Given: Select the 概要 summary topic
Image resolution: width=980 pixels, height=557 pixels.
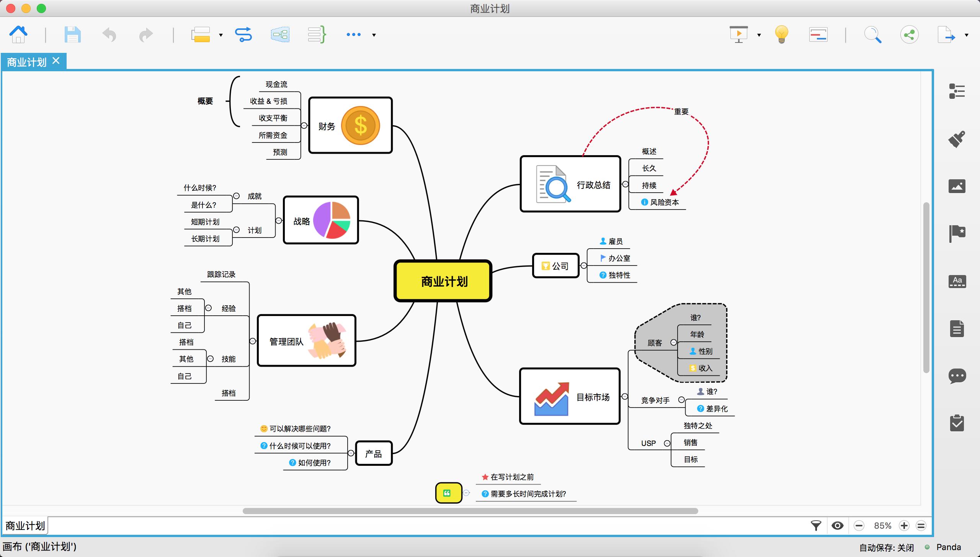Looking at the screenshot, I should 205,101.
